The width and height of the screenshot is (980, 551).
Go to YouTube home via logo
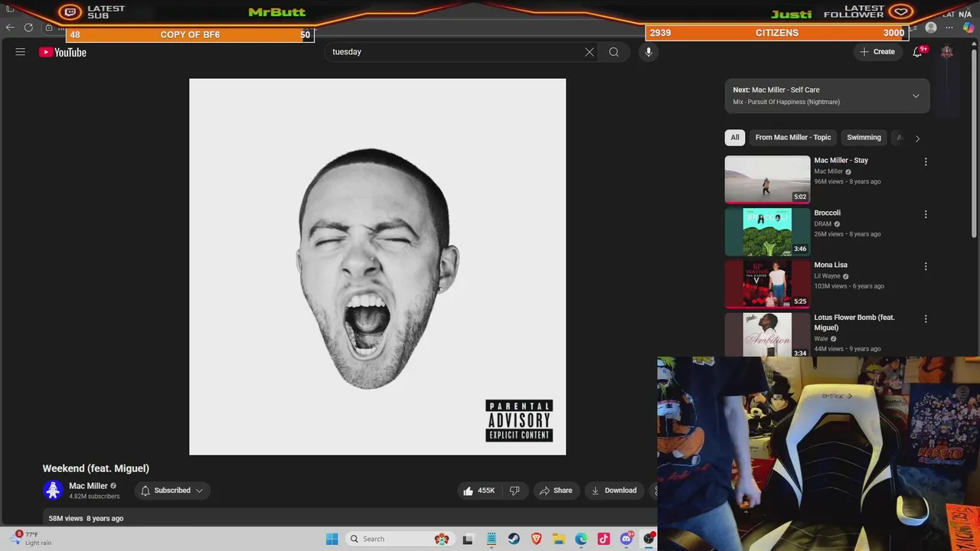click(63, 52)
